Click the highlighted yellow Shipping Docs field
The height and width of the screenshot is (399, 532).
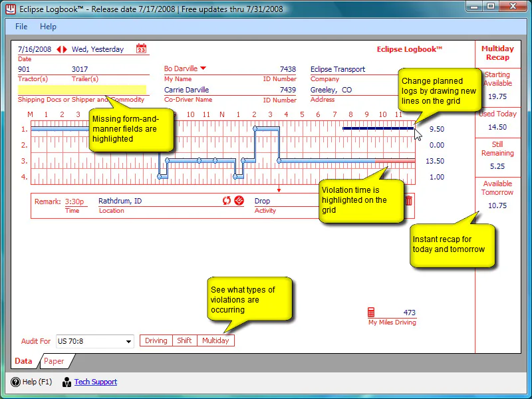click(x=82, y=90)
